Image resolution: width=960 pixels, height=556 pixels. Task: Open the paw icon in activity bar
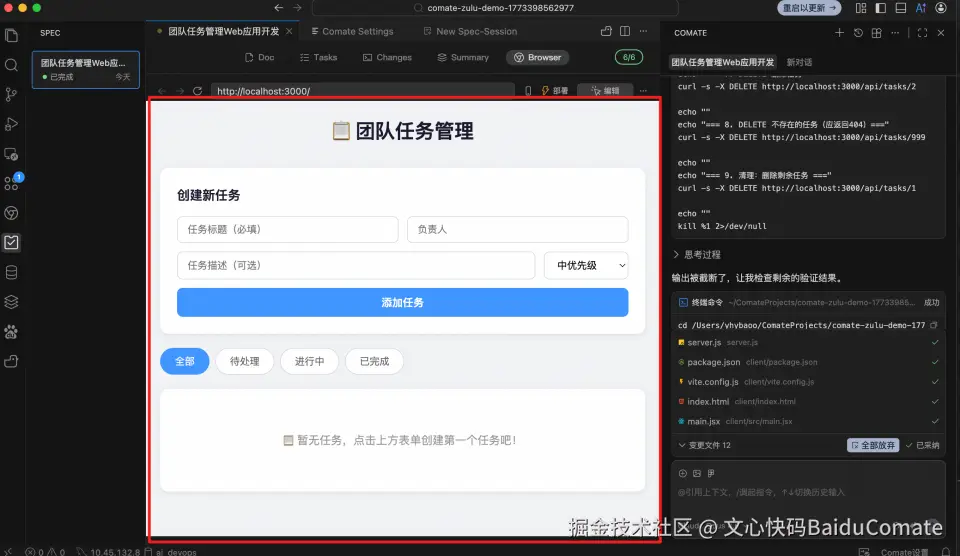click(11, 332)
